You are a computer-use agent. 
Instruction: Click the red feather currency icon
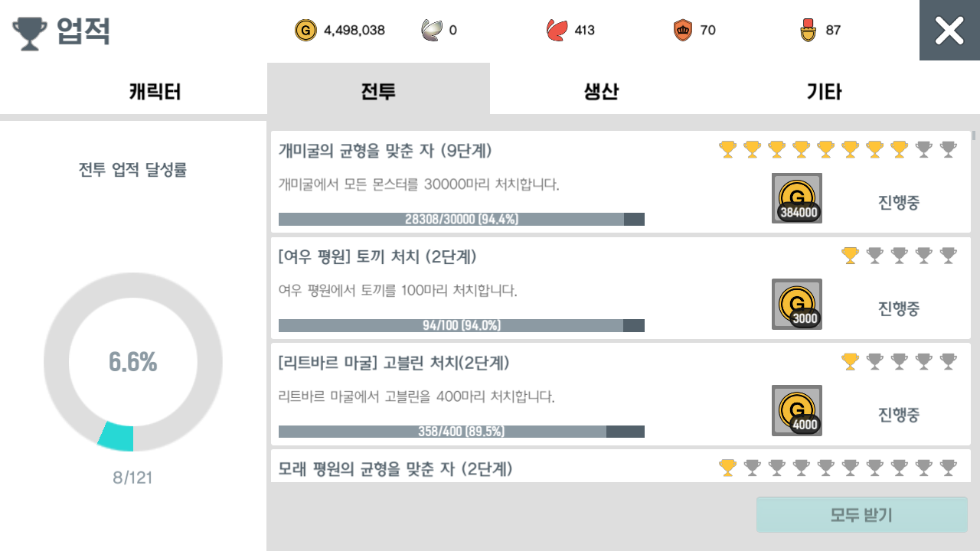[x=557, y=31]
